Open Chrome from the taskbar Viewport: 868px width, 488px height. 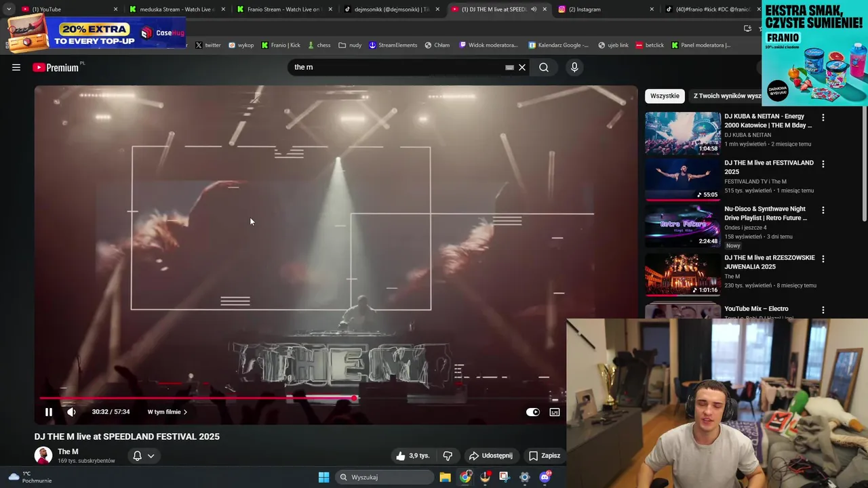pos(465,477)
